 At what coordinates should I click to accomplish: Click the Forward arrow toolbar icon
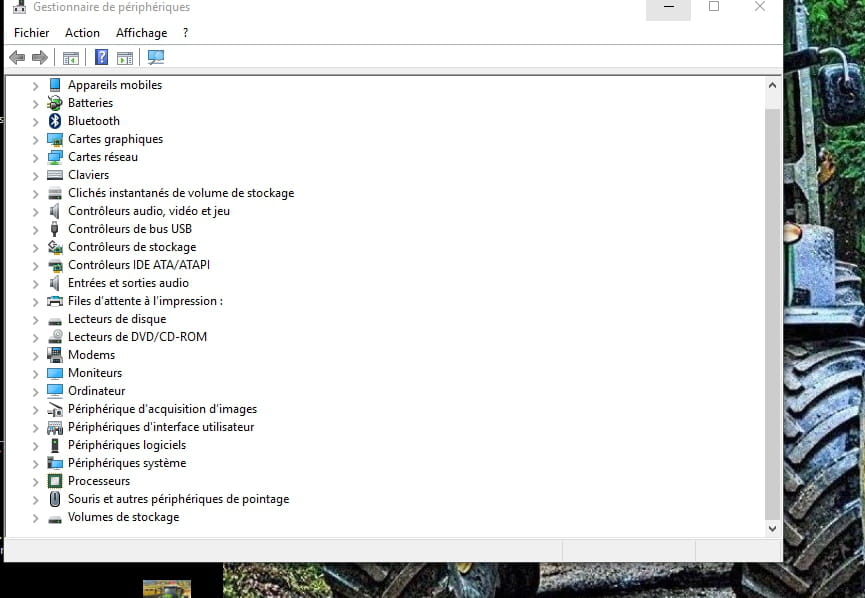40,57
